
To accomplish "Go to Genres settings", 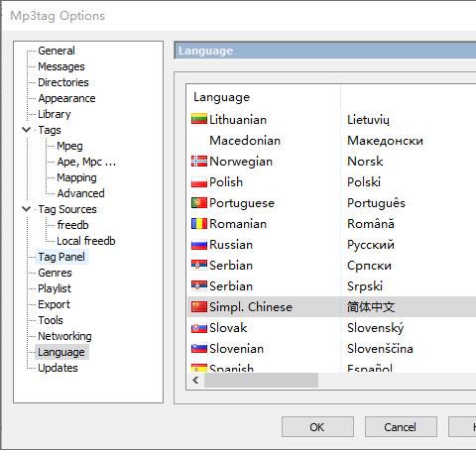I will [55, 273].
